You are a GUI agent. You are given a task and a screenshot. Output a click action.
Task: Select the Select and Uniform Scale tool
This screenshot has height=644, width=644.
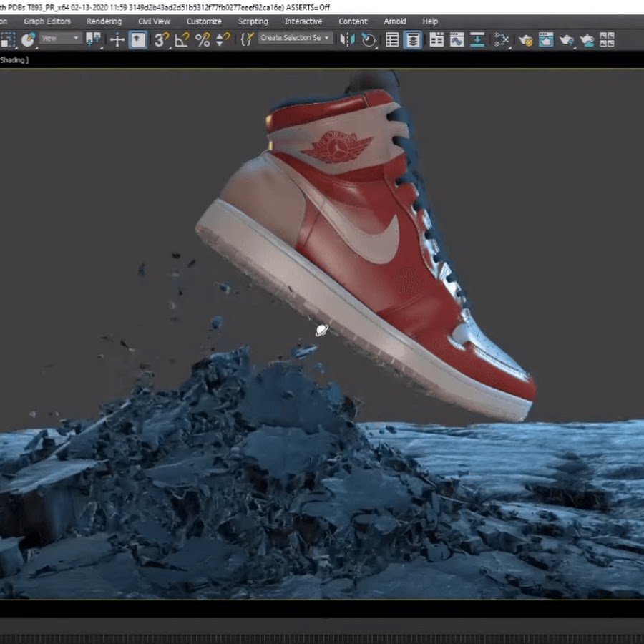coord(7,40)
